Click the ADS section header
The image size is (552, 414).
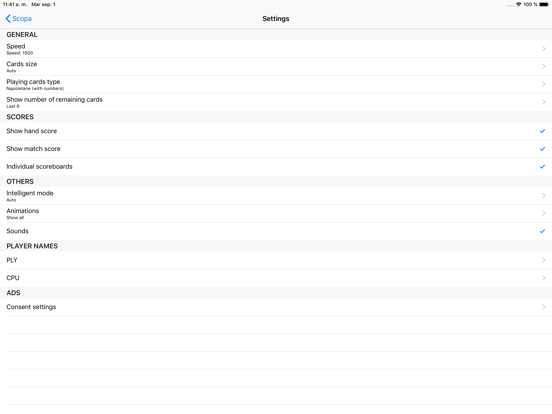coord(13,293)
